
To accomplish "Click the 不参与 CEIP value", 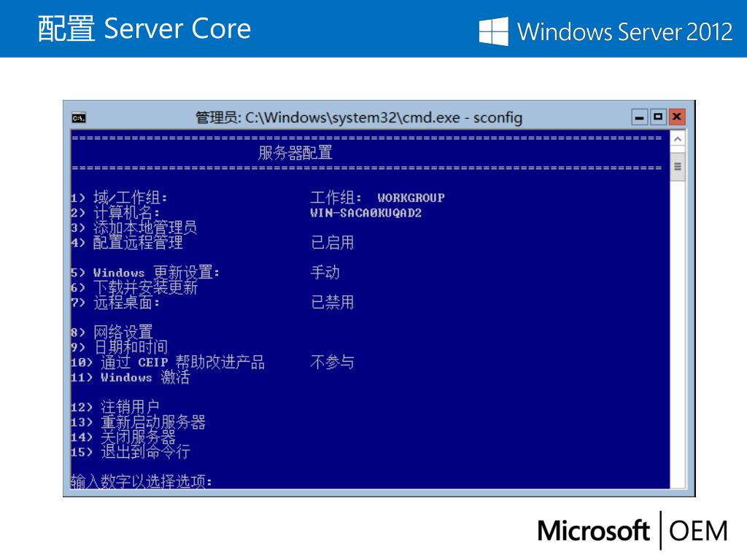I will point(332,362).
